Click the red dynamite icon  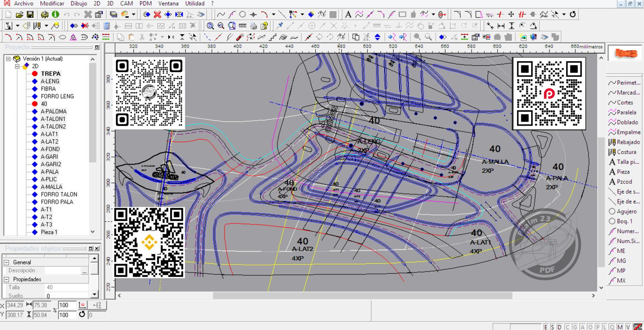pyautogui.click(x=240, y=37)
